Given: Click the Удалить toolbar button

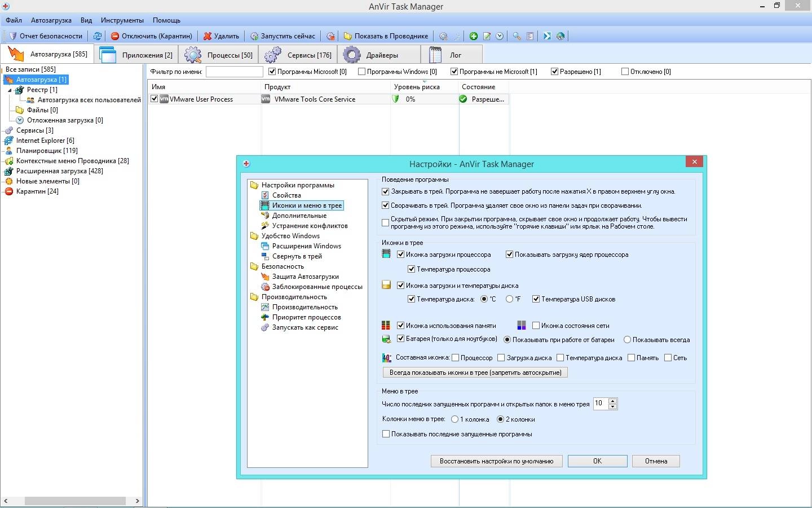Looking at the screenshot, I should tap(221, 36).
